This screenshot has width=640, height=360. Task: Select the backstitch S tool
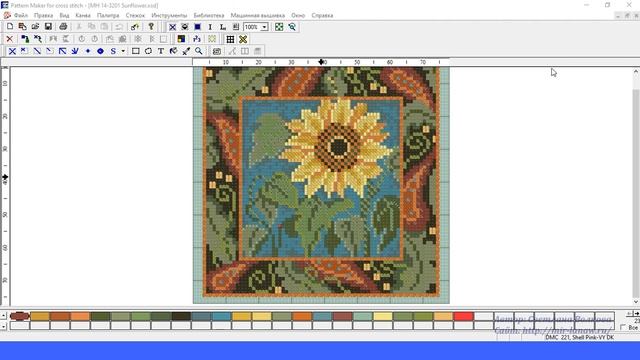pyautogui.click(x=113, y=51)
